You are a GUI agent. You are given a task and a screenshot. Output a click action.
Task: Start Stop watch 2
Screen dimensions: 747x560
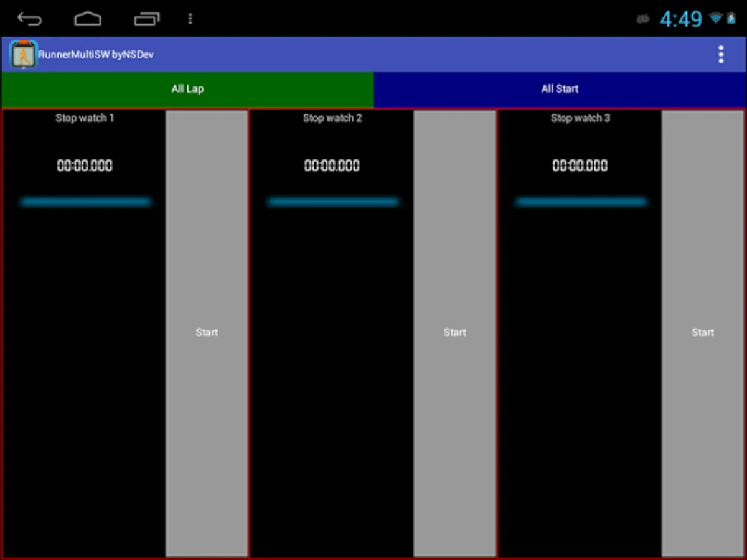point(454,333)
